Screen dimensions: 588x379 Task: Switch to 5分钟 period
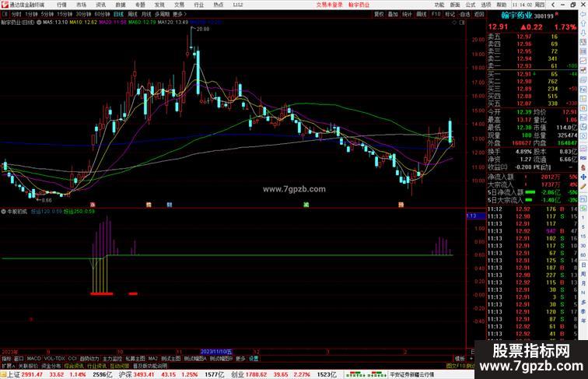(x=47, y=14)
